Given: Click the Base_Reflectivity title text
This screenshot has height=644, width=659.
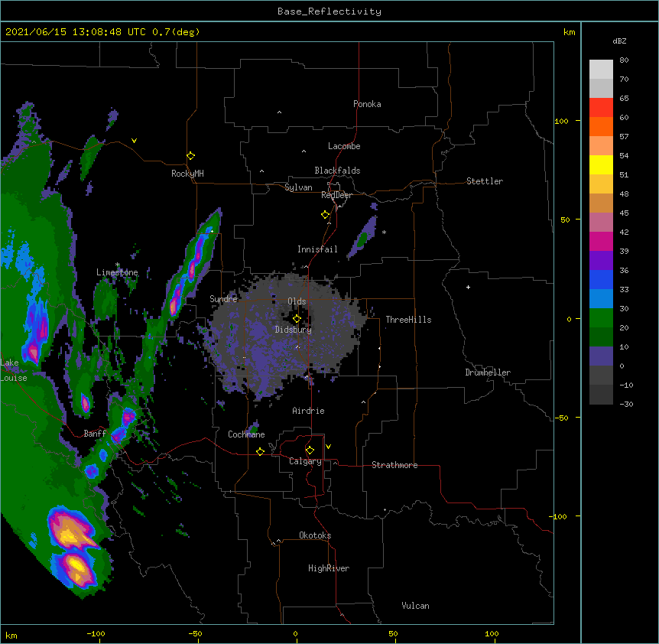Looking at the screenshot, I should point(329,11).
